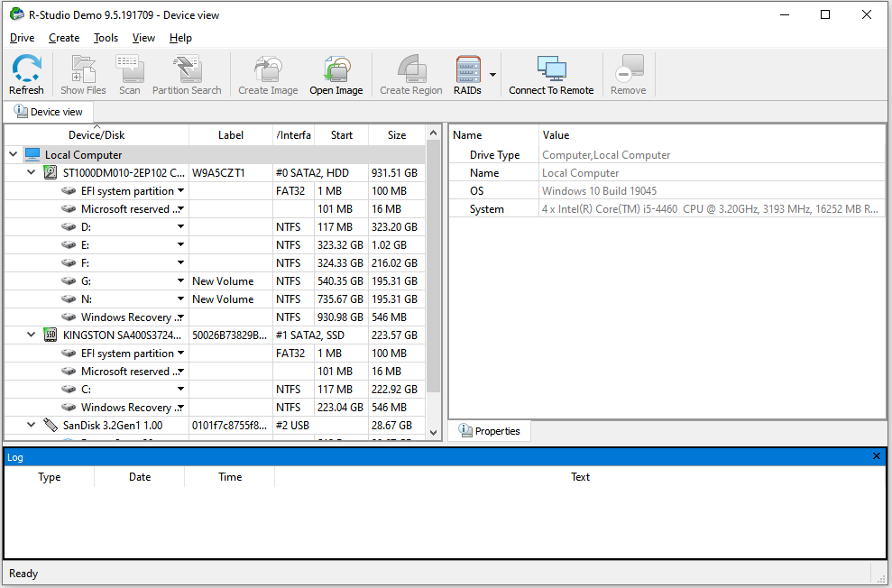Click the Refresh toolbar icon

[x=26, y=74]
